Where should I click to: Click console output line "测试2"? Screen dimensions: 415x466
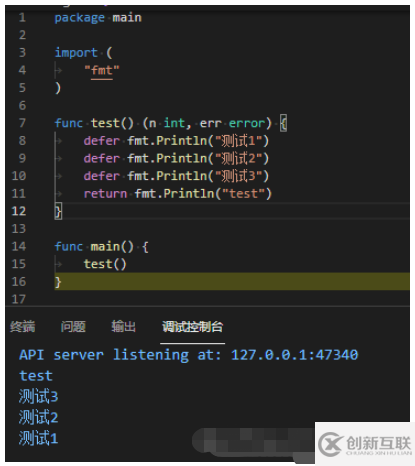[x=38, y=417]
